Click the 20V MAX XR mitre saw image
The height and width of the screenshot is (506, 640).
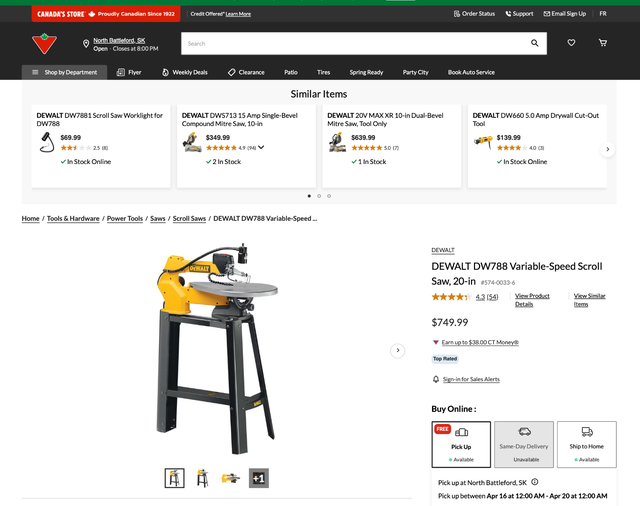(x=337, y=142)
